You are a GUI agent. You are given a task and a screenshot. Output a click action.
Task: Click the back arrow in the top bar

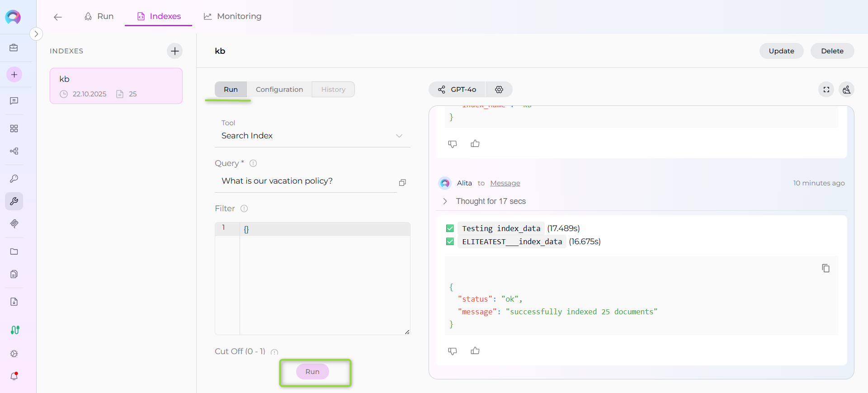57,17
